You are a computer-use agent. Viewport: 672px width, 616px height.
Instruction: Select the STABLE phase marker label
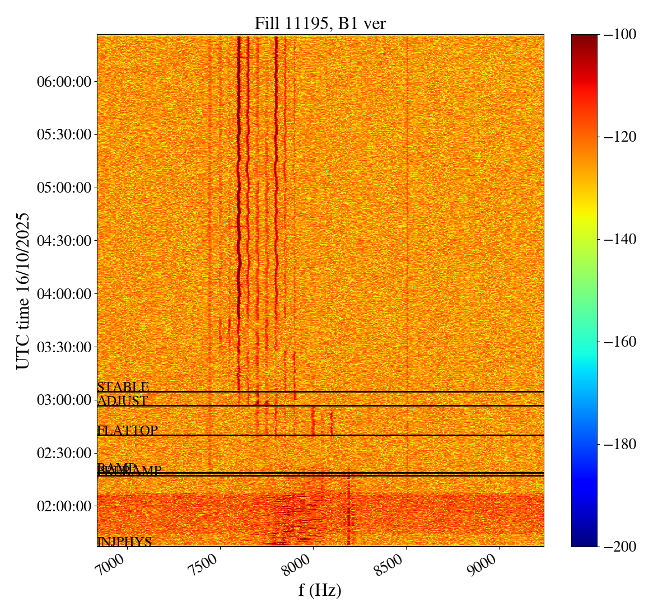coord(123,387)
